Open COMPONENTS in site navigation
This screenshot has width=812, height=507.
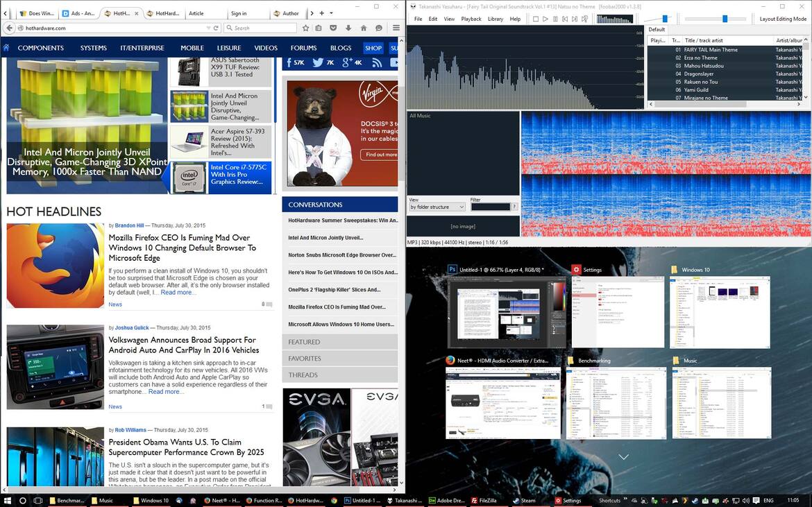[x=40, y=48]
